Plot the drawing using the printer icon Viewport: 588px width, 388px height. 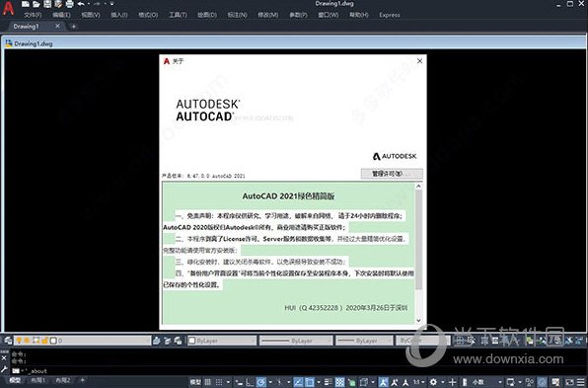tap(69, 4)
